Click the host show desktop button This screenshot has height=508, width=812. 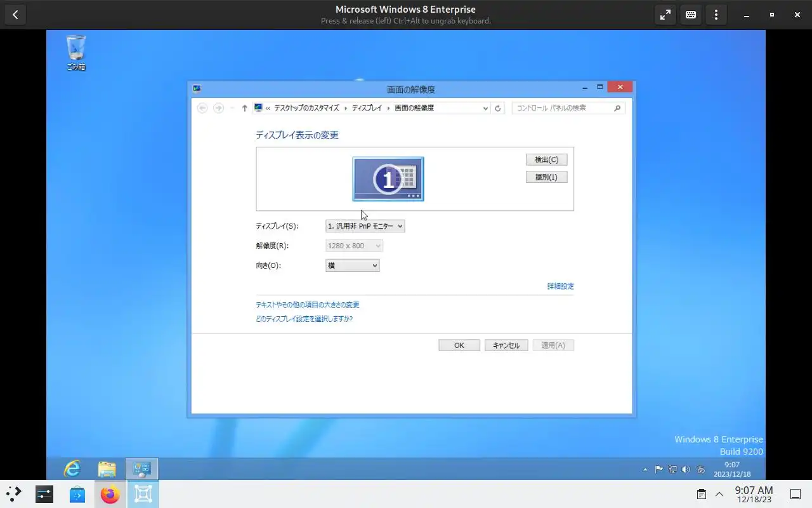[796, 494]
